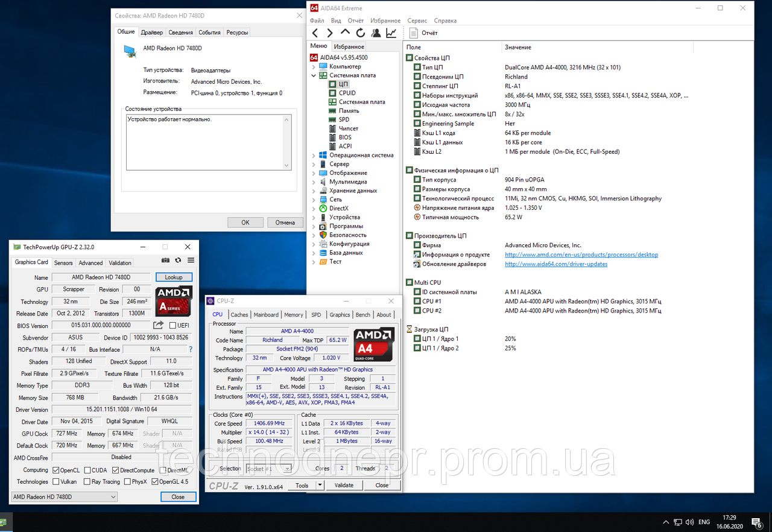This screenshot has width=772, height=532.
Task: Click AMD A-Series logo in GPU-Z
Action: coord(174,302)
